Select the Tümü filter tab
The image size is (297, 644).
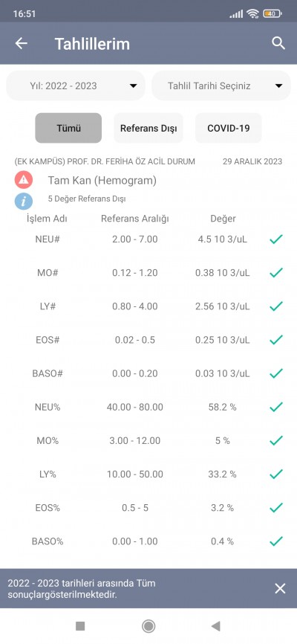point(68,128)
